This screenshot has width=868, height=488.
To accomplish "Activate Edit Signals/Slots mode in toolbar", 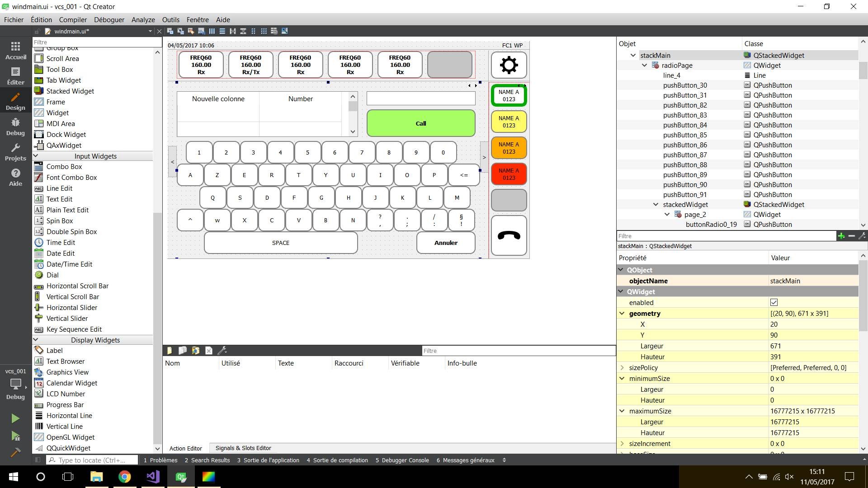I will tap(180, 31).
